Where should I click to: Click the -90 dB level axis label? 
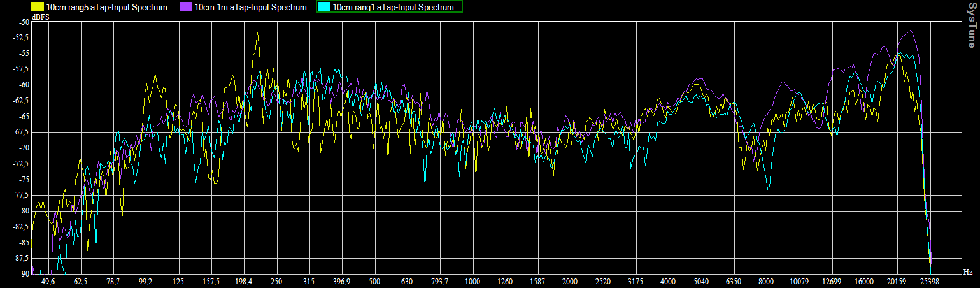coord(24,274)
